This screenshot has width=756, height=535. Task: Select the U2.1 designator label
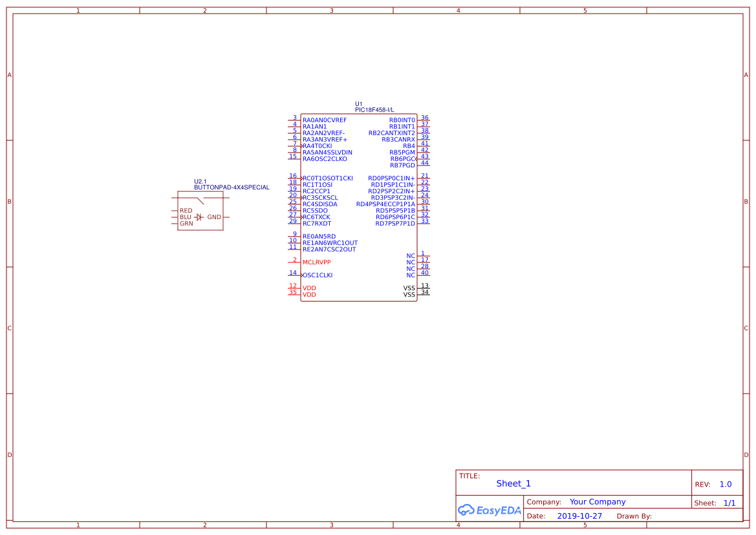pos(200,182)
